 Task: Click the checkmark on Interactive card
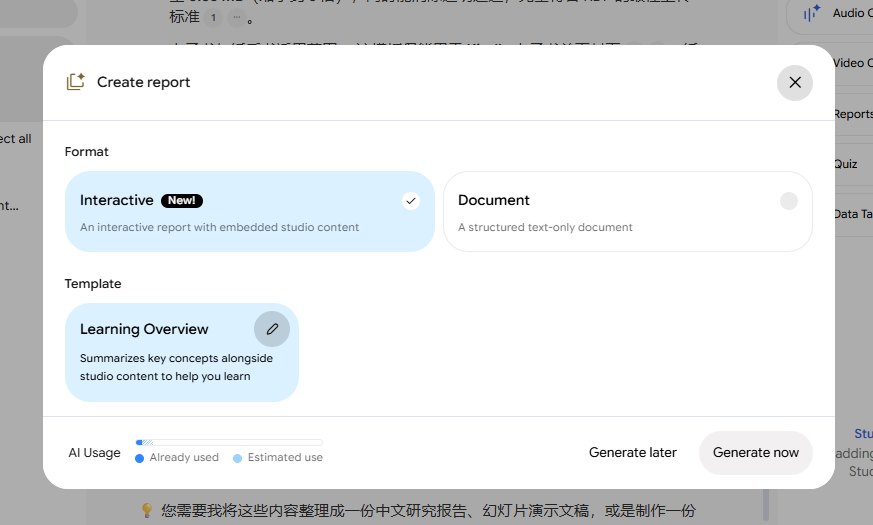[411, 200]
